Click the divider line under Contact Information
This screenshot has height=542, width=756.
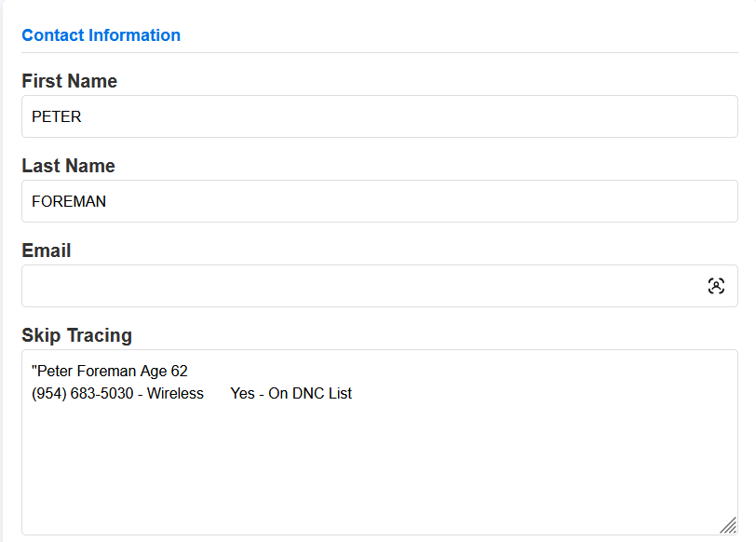(x=372, y=53)
